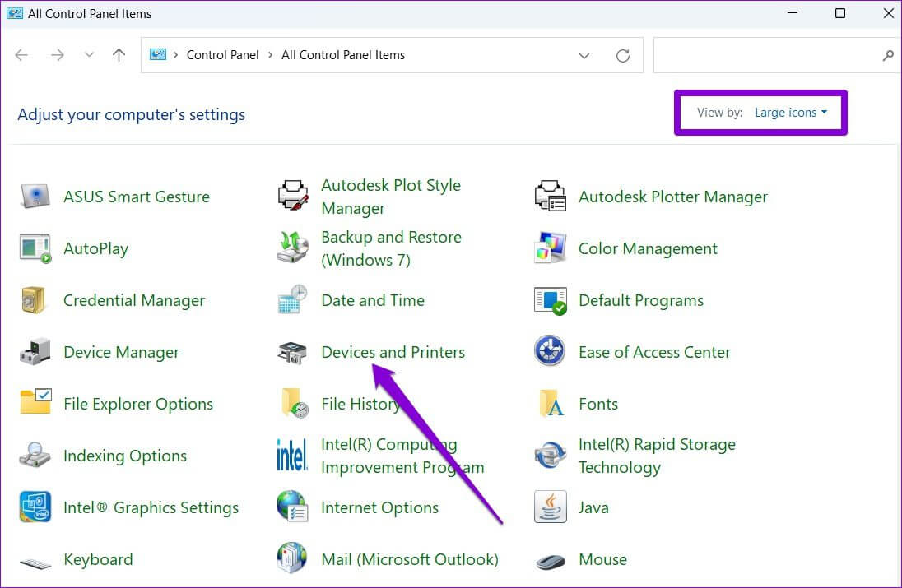The height and width of the screenshot is (588, 902).
Task: Open the Intel Graphics Settings link
Action: click(151, 507)
